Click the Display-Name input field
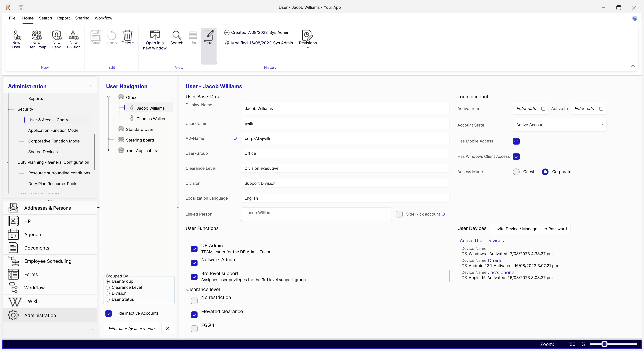Screen dimensions: 644x351 click(345, 108)
